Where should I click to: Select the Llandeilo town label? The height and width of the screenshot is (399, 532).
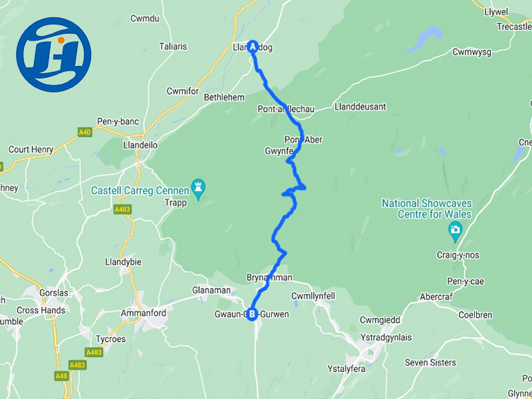pos(140,145)
